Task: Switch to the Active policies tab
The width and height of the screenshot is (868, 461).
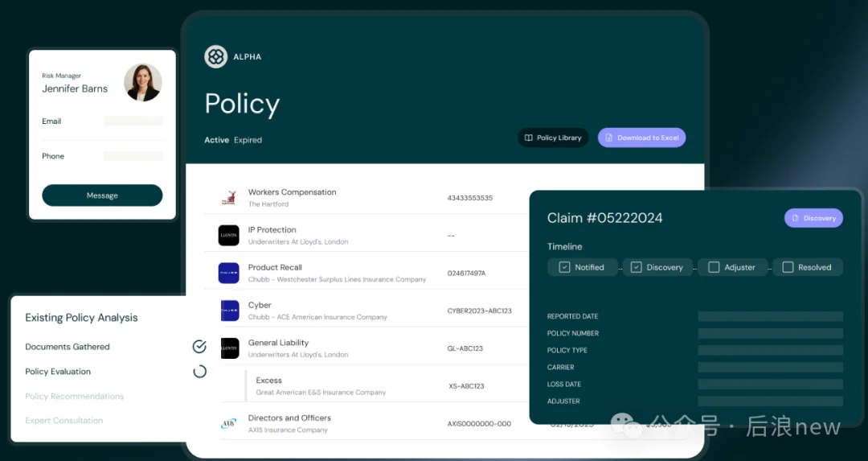Action: [216, 140]
